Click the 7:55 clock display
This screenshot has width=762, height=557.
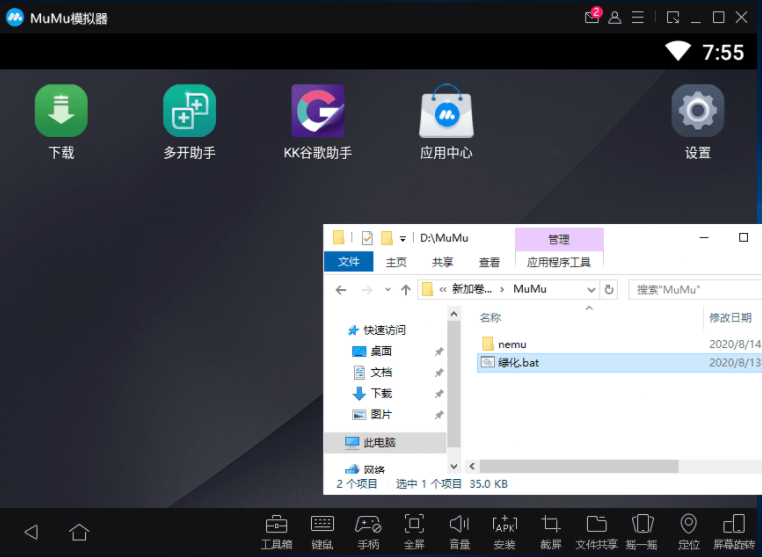[723, 52]
